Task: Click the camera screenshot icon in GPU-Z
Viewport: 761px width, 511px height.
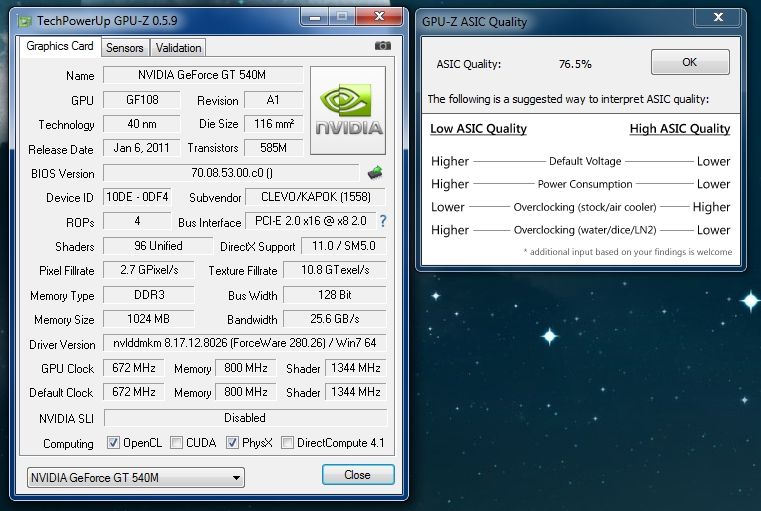Action: pos(382,46)
